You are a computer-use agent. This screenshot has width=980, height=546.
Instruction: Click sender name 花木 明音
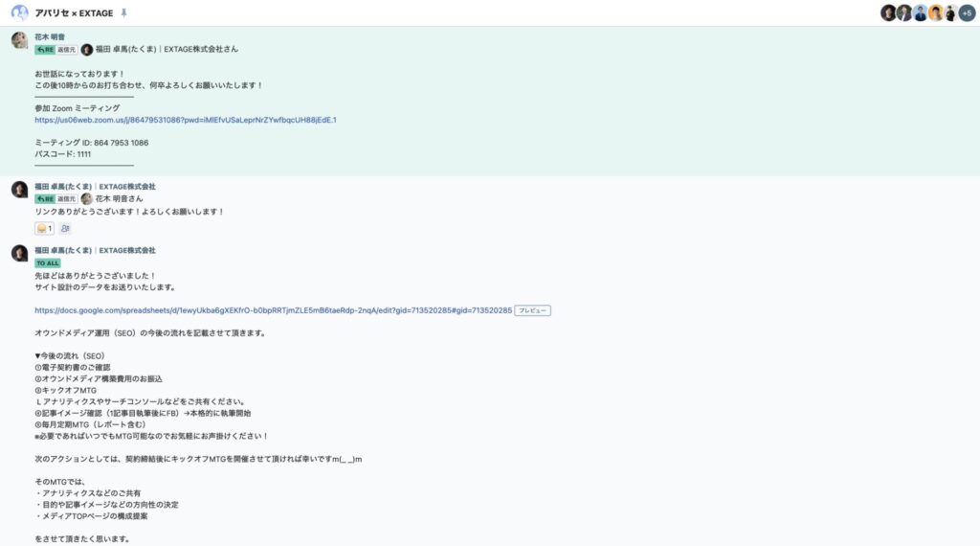click(x=51, y=36)
